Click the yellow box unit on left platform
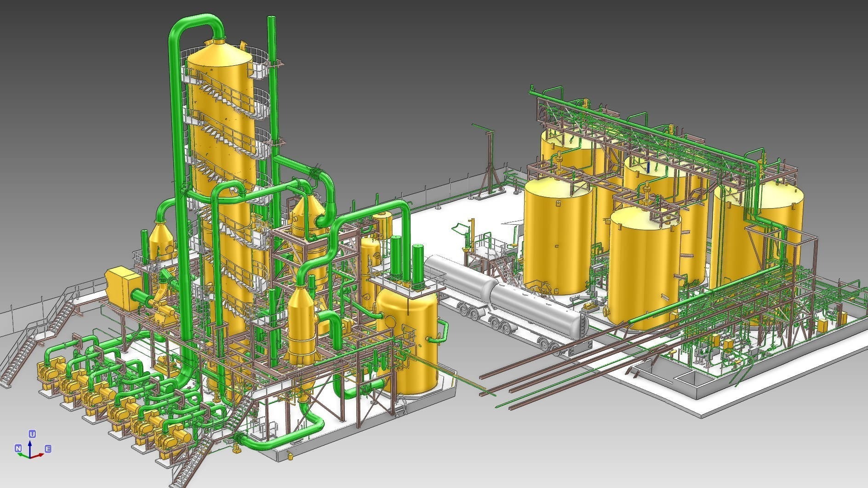 coord(120,284)
